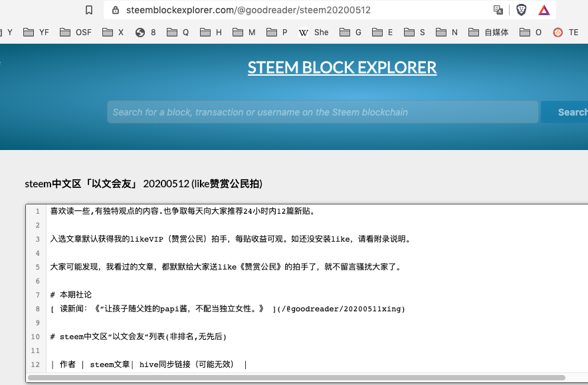This screenshot has height=385, width=588.
Task: Open the YF bookmark folder
Action: click(36, 33)
